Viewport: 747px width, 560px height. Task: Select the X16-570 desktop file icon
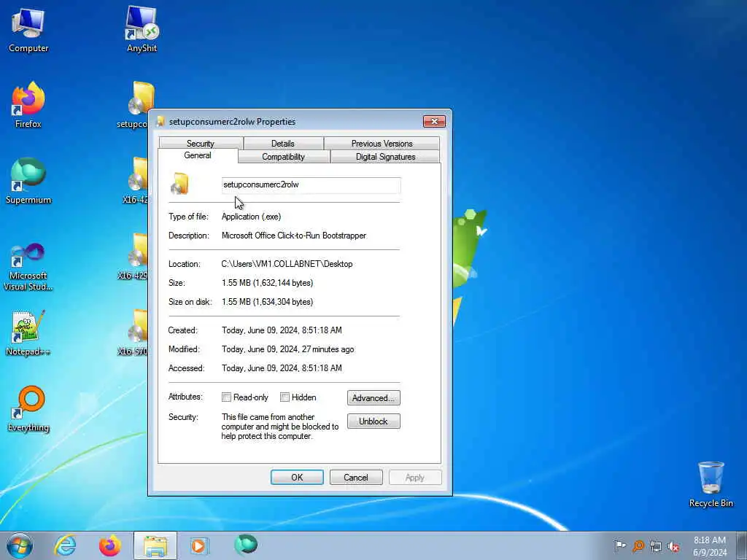(x=136, y=333)
